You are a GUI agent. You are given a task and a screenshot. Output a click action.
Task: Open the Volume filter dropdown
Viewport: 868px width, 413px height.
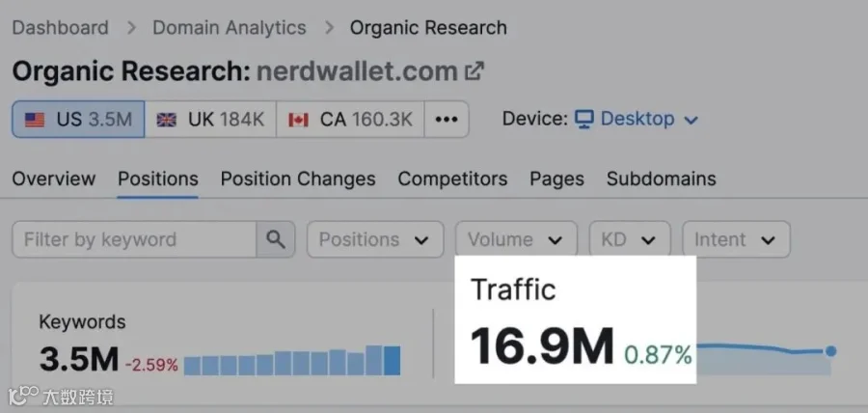click(x=516, y=239)
